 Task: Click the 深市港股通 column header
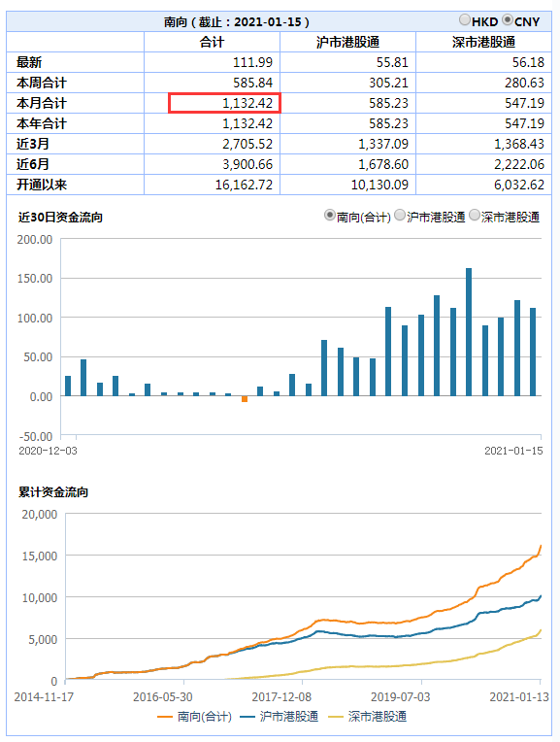coord(483,42)
